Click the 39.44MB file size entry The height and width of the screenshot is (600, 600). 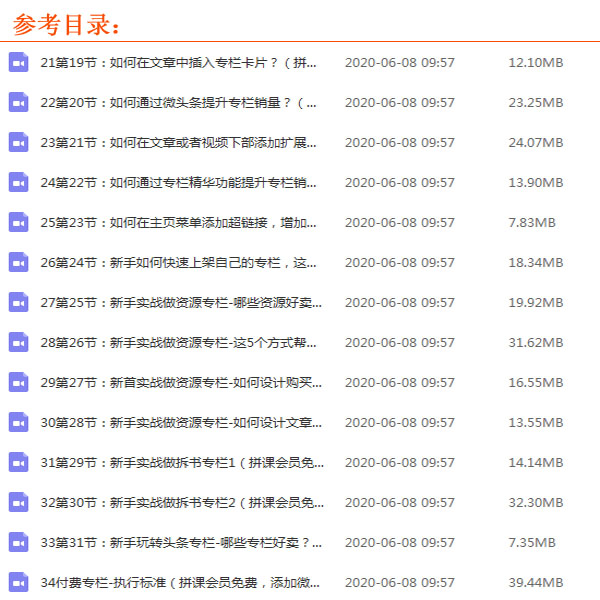pos(536,582)
